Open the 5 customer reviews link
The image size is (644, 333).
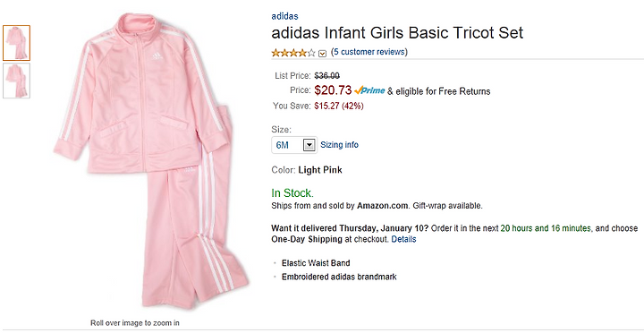coord(369,52)
